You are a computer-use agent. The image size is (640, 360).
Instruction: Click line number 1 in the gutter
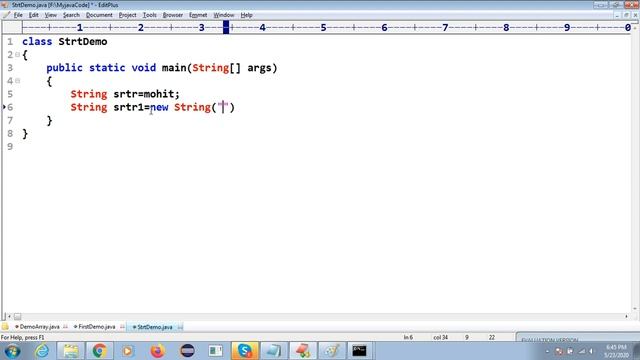[10, 42]
